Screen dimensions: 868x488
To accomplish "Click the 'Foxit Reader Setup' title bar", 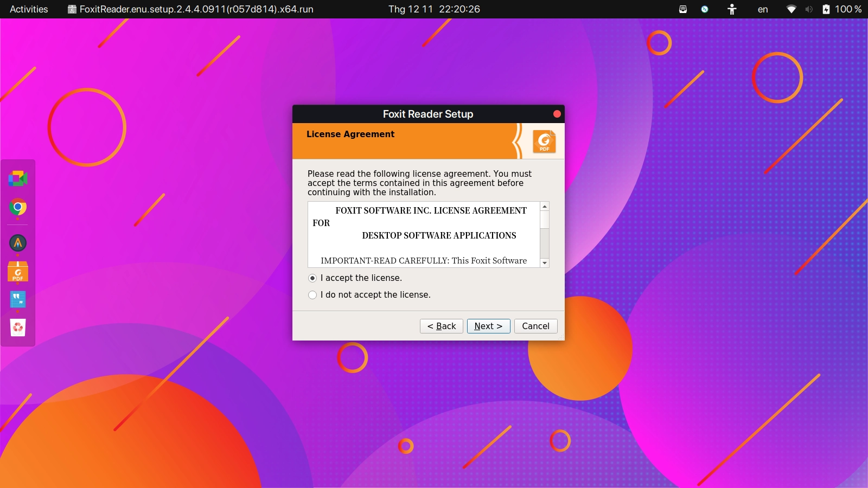I will [x=428, y=114].
